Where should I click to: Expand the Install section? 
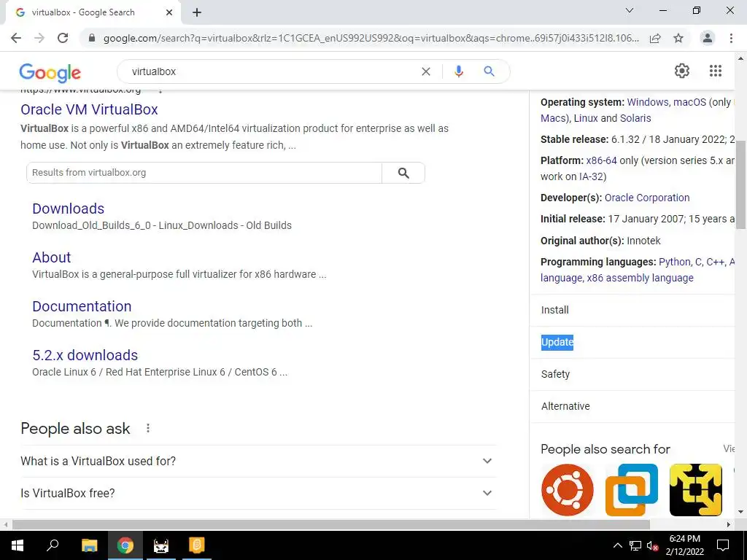(x=632, y=310)
